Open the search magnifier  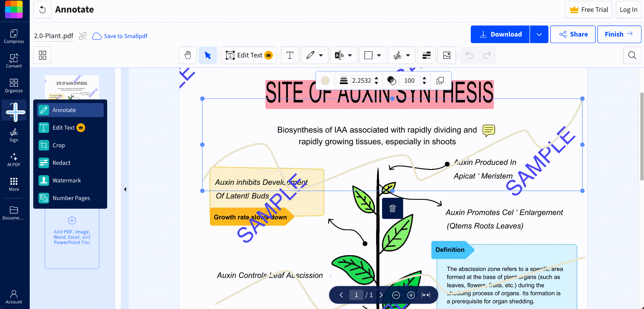point(632,55)
